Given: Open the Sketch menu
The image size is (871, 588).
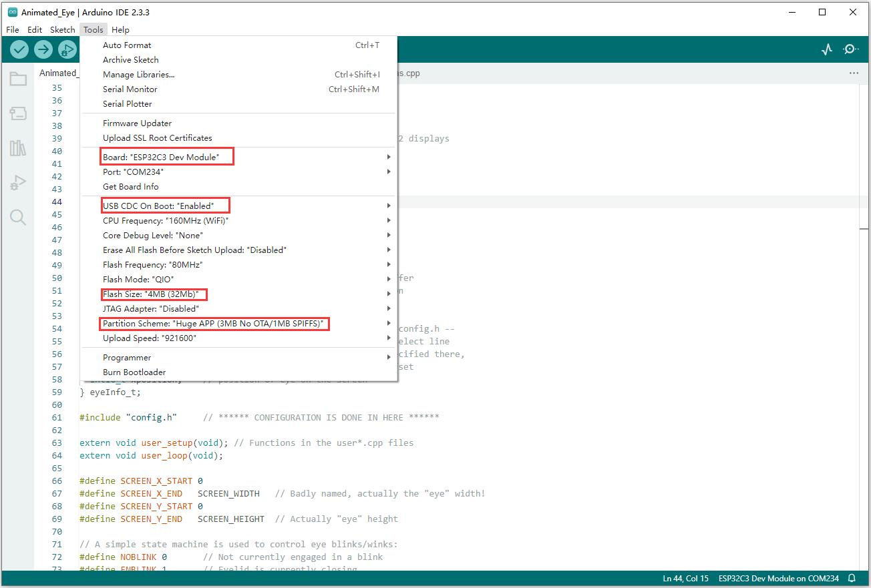Looking at the screenshot, I should (63, 29).
